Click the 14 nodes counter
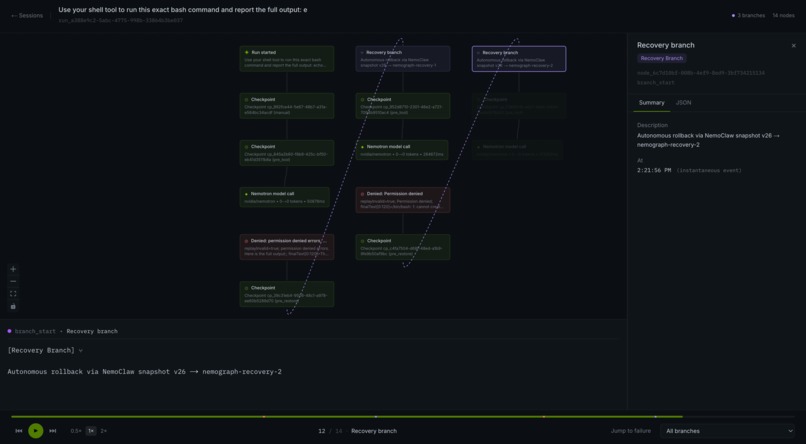This screenshot has width=806, height=444. pyautogui.click(x=783, y=15)
